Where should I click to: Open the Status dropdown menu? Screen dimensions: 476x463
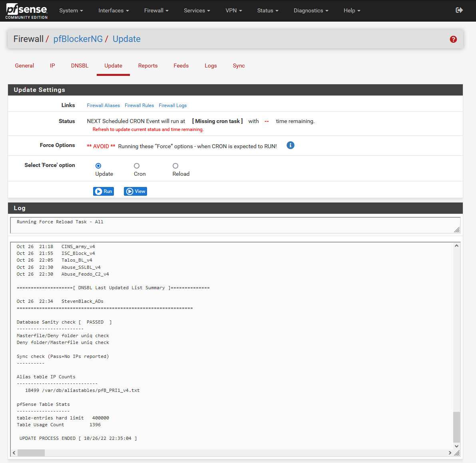tap(268, 11)
